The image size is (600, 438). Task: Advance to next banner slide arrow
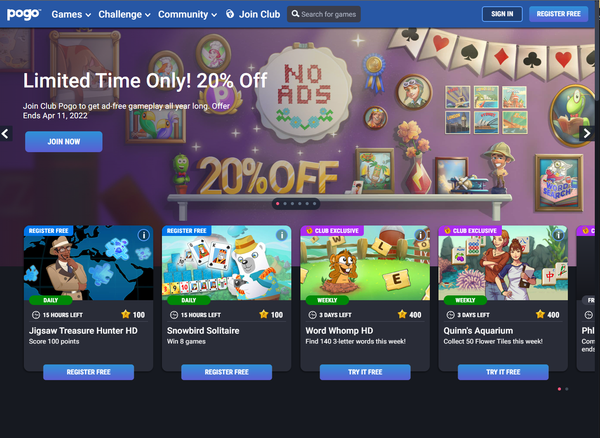pos(587,134)
